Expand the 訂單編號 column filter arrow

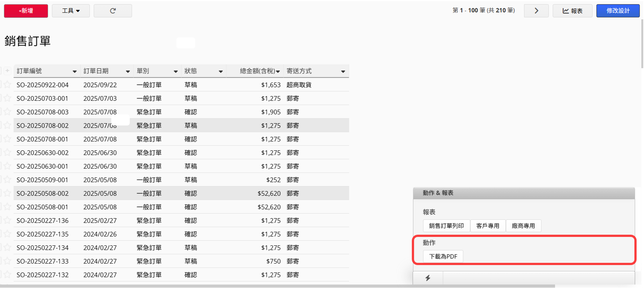(x=75, y=71)
